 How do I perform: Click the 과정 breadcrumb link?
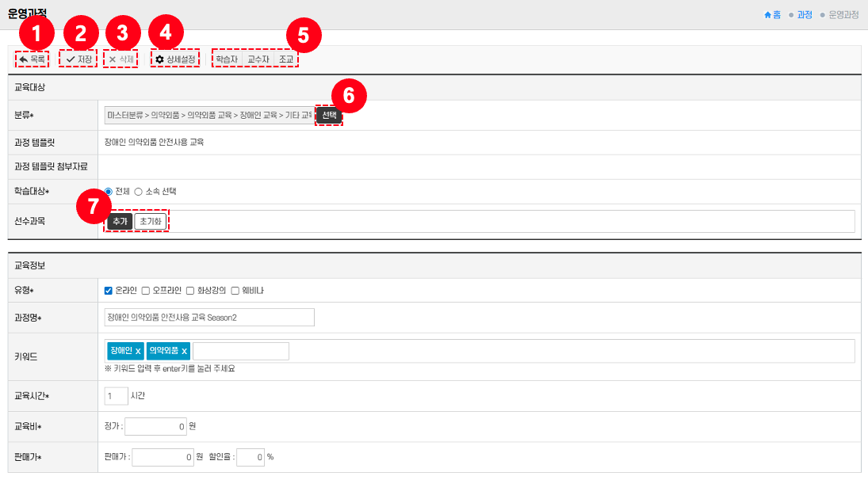805,14
